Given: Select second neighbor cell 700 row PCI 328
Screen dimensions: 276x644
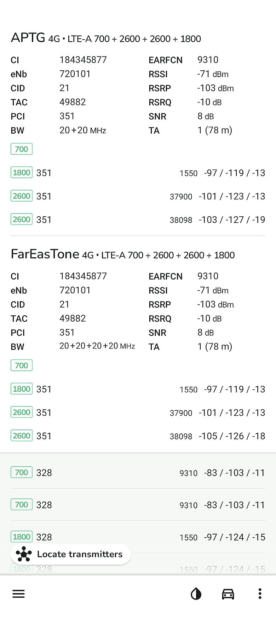Looking at the screenshot, I should pos(138,505).
